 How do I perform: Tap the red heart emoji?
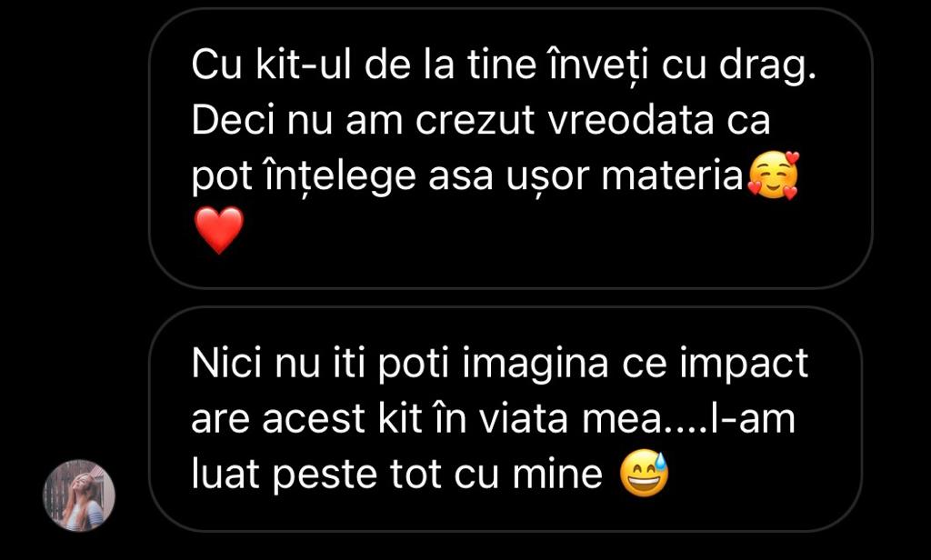click(219, 230)
